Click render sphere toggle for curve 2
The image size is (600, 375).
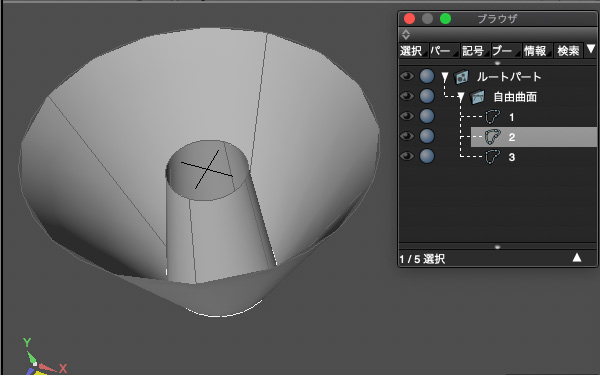point(427,136)
